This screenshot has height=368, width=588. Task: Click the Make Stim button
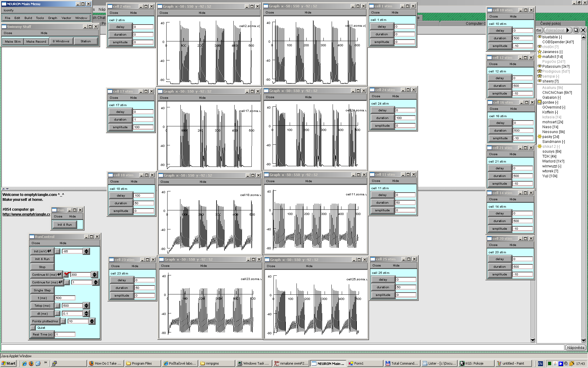pyautogui.click(x=13, y=41)
